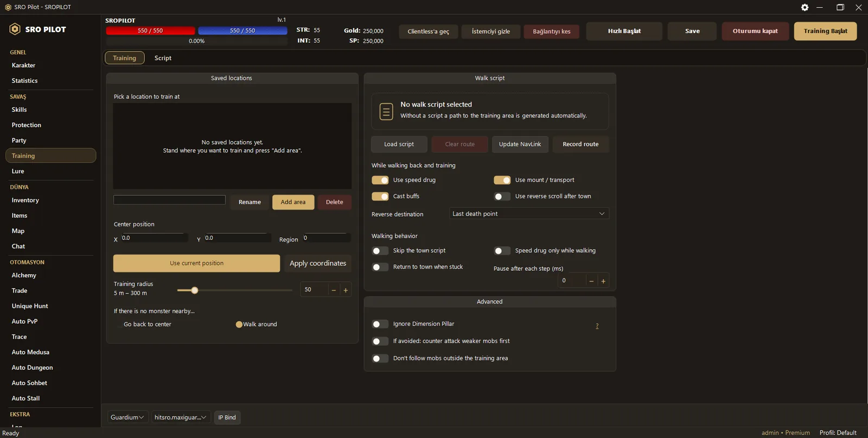
Task: Enable counter attack weaker mobs first
Action: coord(380,341)
